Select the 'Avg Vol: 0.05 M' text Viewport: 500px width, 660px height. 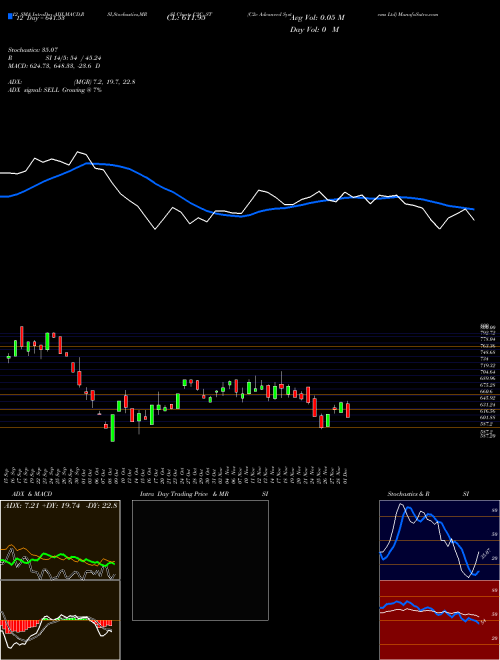click(x=317, y=18)
